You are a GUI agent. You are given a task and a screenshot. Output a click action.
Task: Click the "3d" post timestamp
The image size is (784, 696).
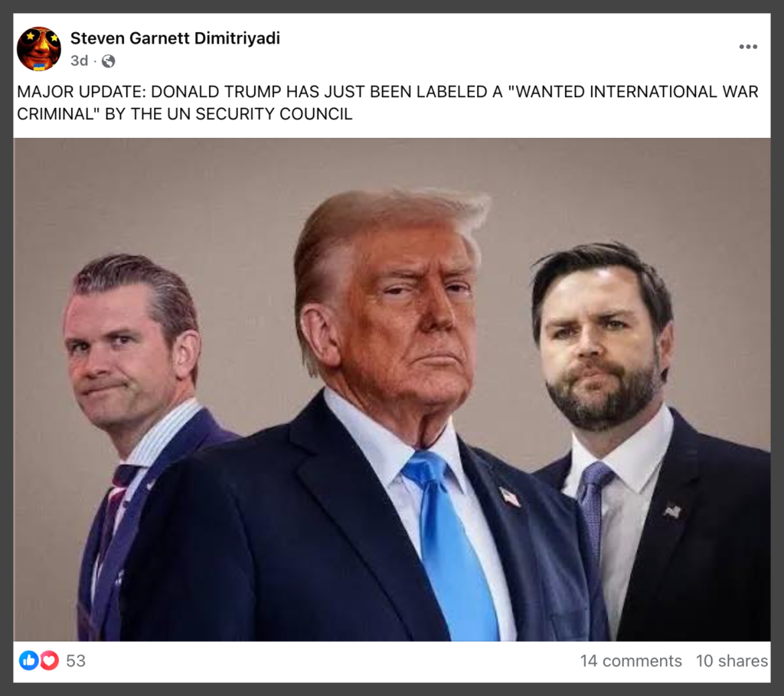click(79, 61)
